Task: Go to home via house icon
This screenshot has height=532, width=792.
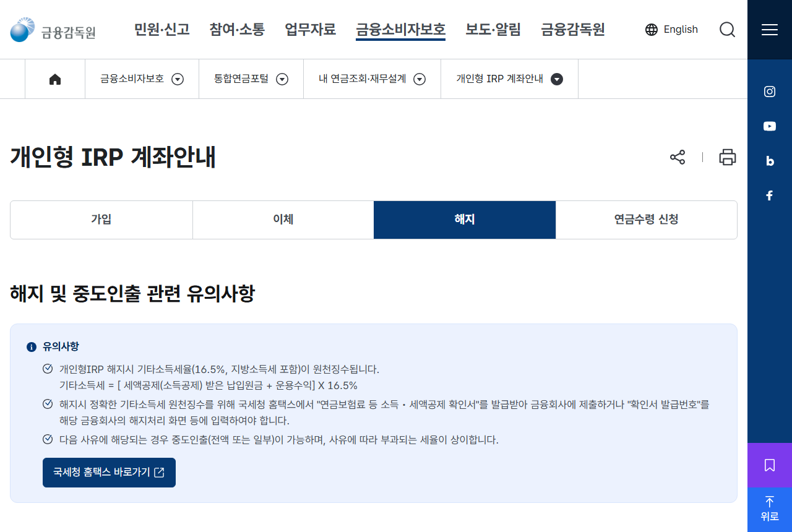Action: 55,79
